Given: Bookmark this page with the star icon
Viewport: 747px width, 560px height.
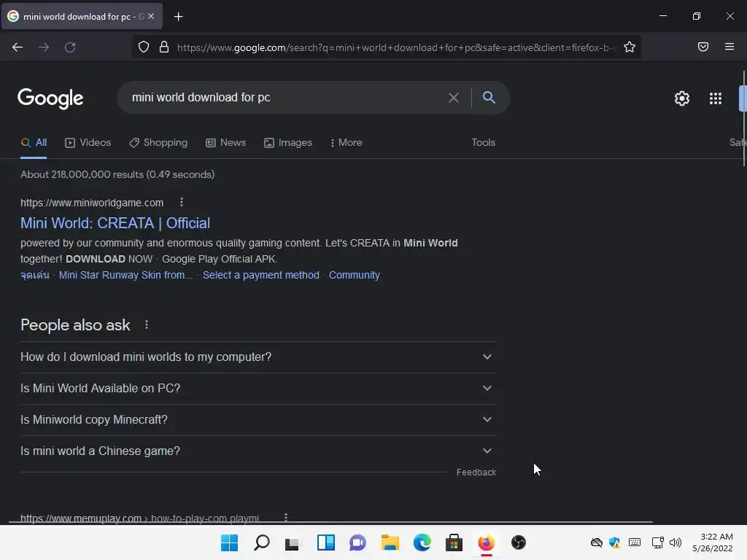Looking at the screenshot, I should 630,47.
